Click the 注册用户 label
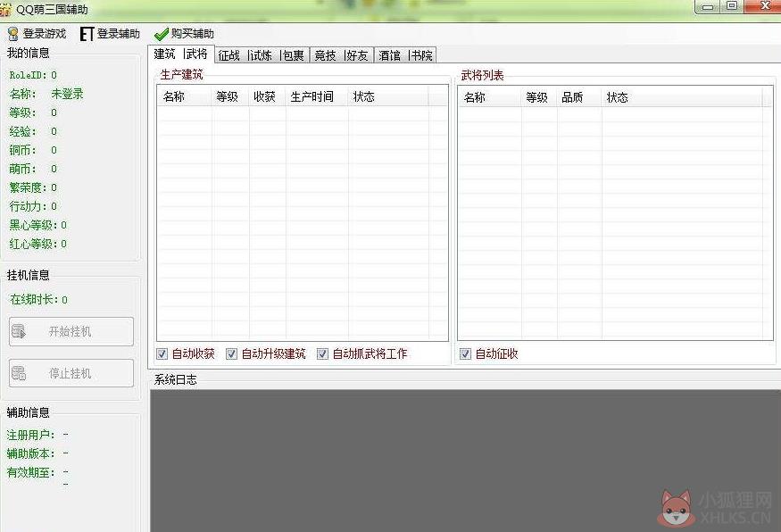 (31, 435)
